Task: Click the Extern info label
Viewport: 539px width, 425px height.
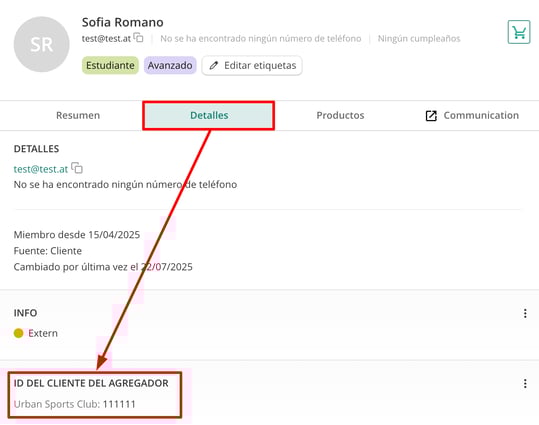Action: point(43,333)
